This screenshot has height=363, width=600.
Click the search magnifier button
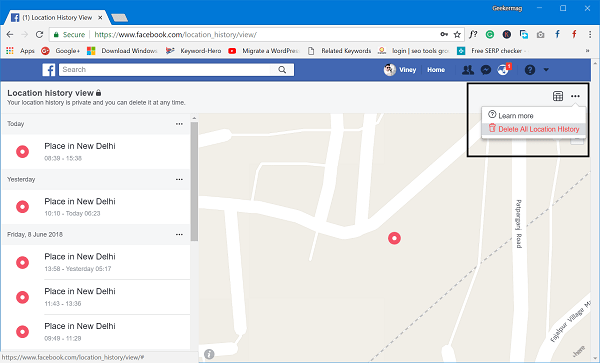point(282,70)
